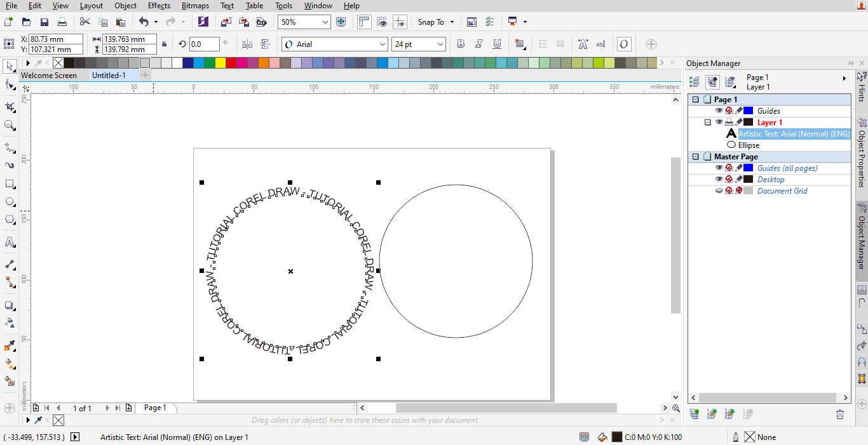The width and height of the screenshot is (868, 445).
Task: Select the Pick tool in the toolbox
Action: (10, 66)
